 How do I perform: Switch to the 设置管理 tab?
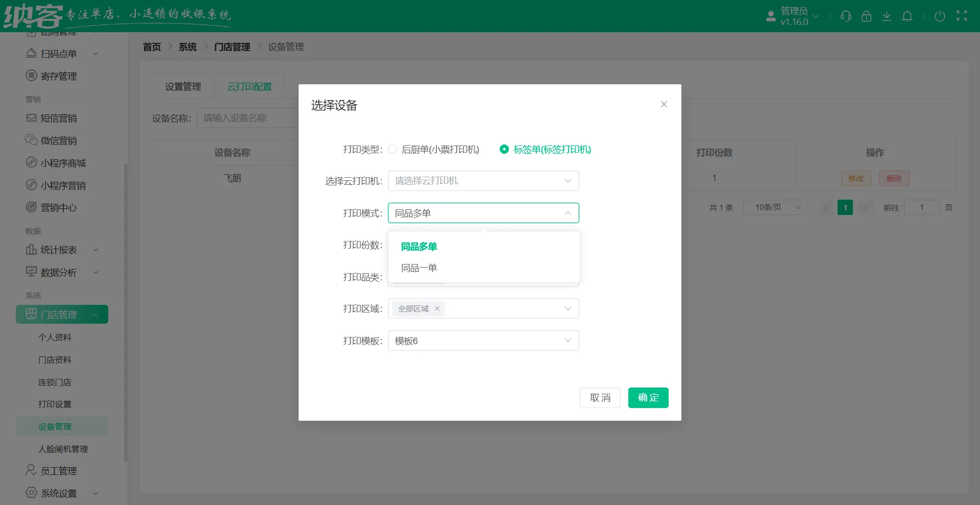(182, 86)
